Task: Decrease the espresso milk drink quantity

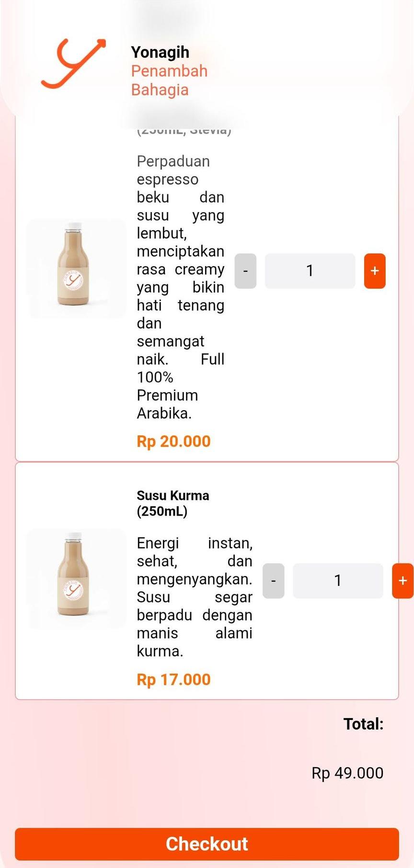Action: pyautogui.click(x=245, y=271)
